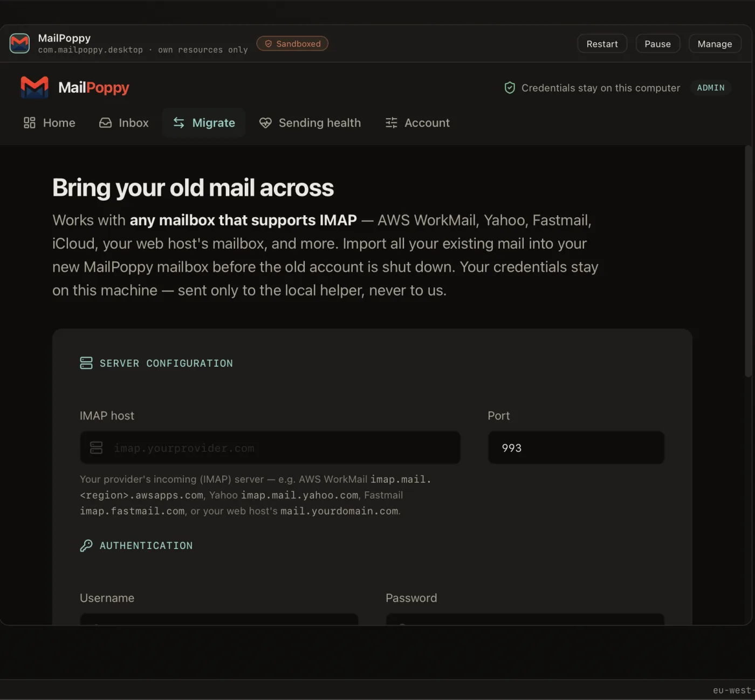This screenshot has height=700, width=755.
Task: Click 'any mailbox that supports IMAP' text
Action: point(243,220)
